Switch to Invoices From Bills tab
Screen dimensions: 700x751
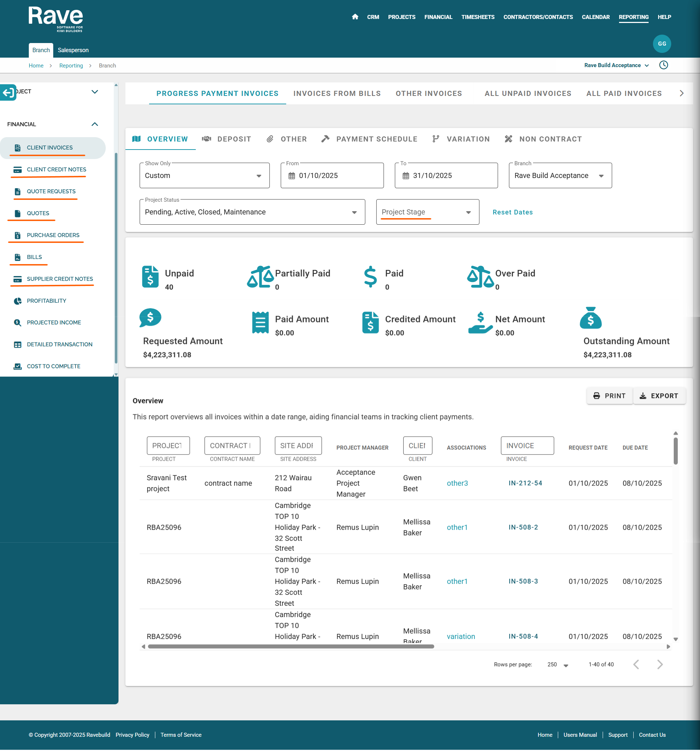click(x=337, y=93)
